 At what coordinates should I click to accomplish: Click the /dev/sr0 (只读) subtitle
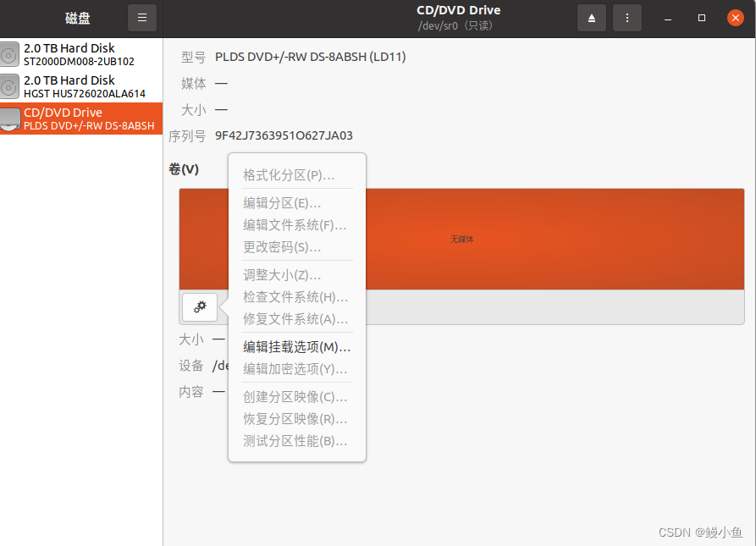coord(455,25)
